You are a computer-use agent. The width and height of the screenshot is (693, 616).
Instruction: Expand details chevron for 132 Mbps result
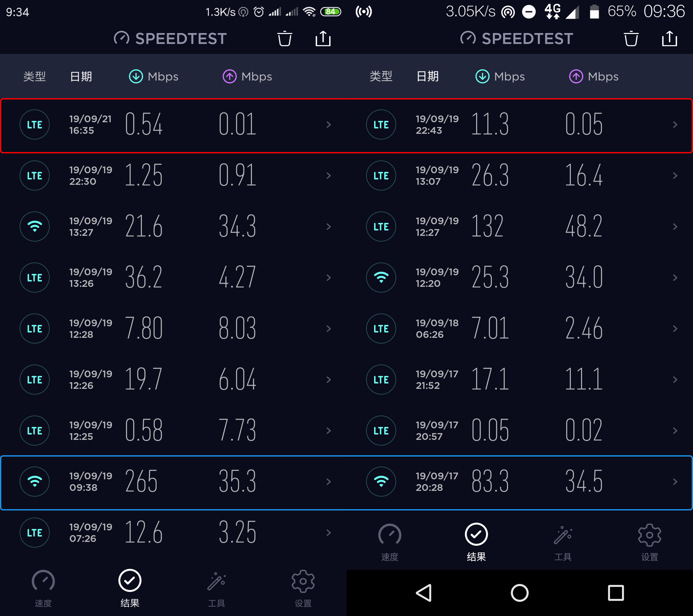[675, 227]
